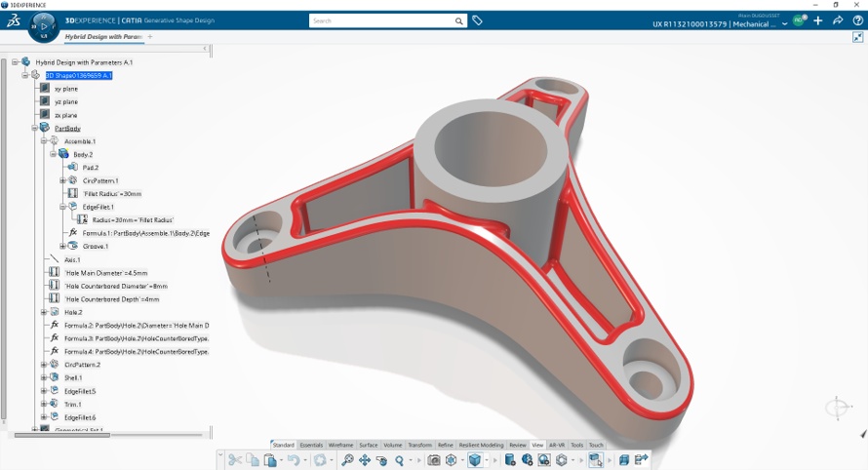
Task: Click the Share arrow icon in top bar
Action: (838, 20)
